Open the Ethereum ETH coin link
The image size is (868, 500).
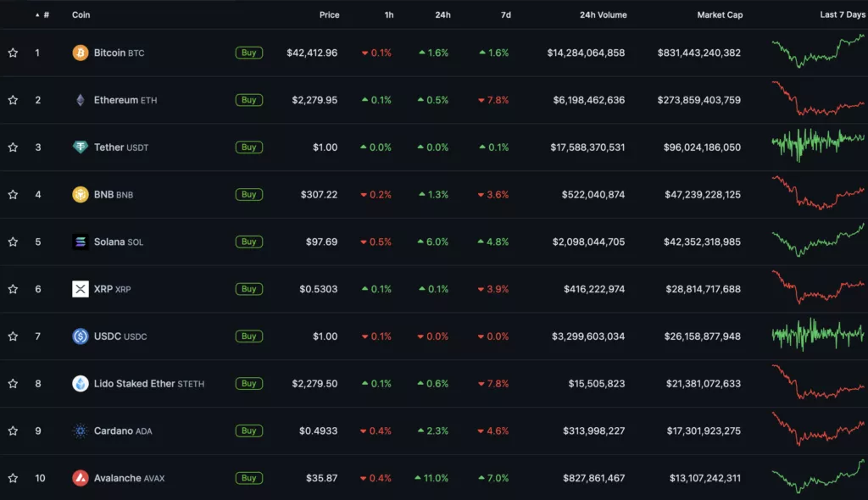(x=125, y=100)
